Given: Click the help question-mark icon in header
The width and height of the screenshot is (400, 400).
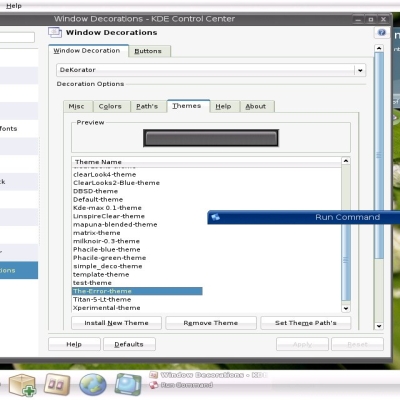Looking at the screenshot, I should 382,32.
